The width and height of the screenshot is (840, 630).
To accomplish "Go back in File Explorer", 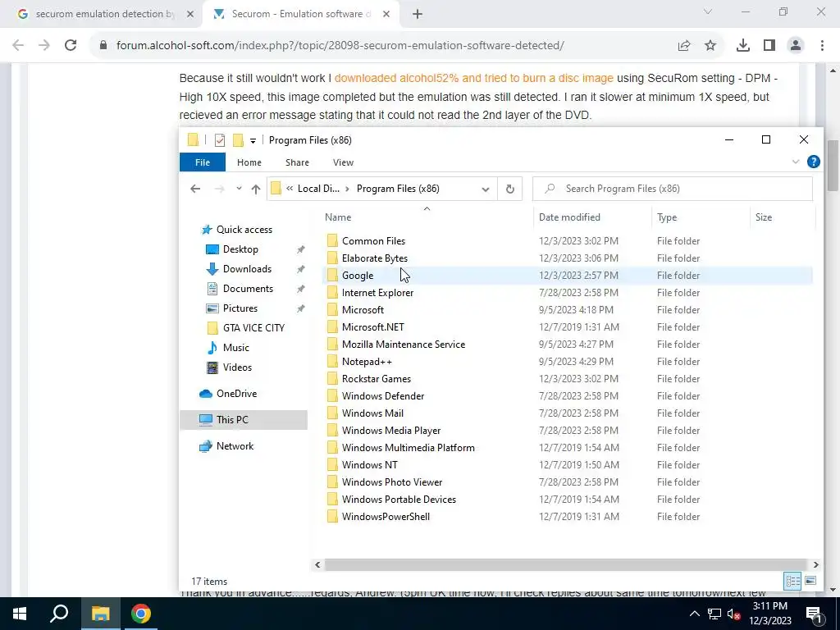I will [x=195, y=189].
